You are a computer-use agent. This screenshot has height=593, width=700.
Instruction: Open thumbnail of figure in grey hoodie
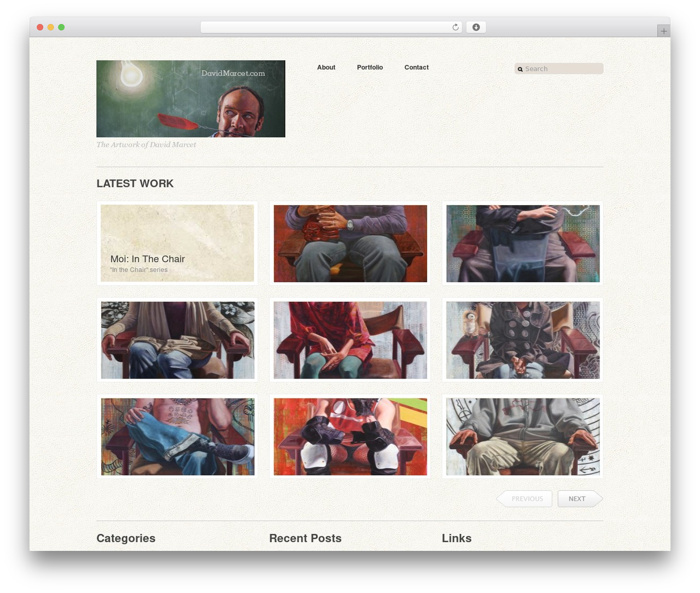[523, 437]
